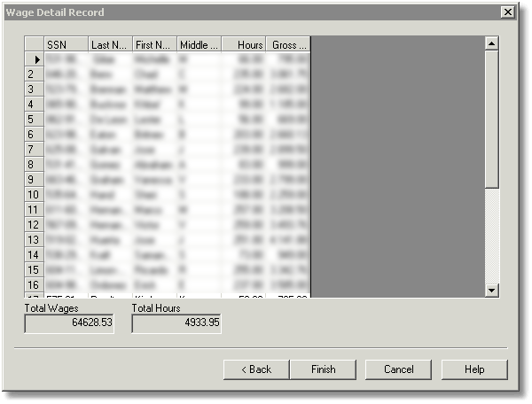Close the Wage Detail Record window
Image resolution: width=532 pixels, height=404 pixels.
point(507,12)
